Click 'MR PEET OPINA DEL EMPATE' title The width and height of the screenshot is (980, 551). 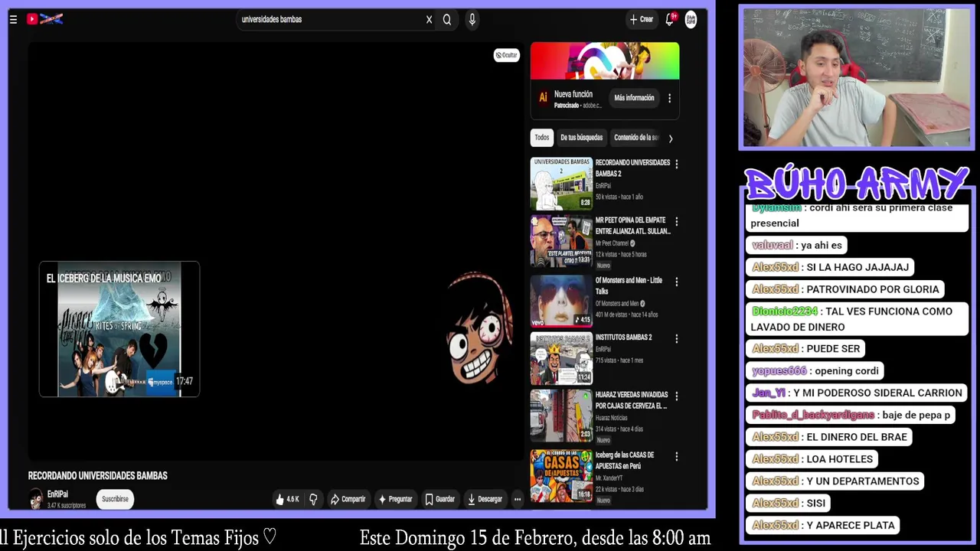[x=632, y=225]
